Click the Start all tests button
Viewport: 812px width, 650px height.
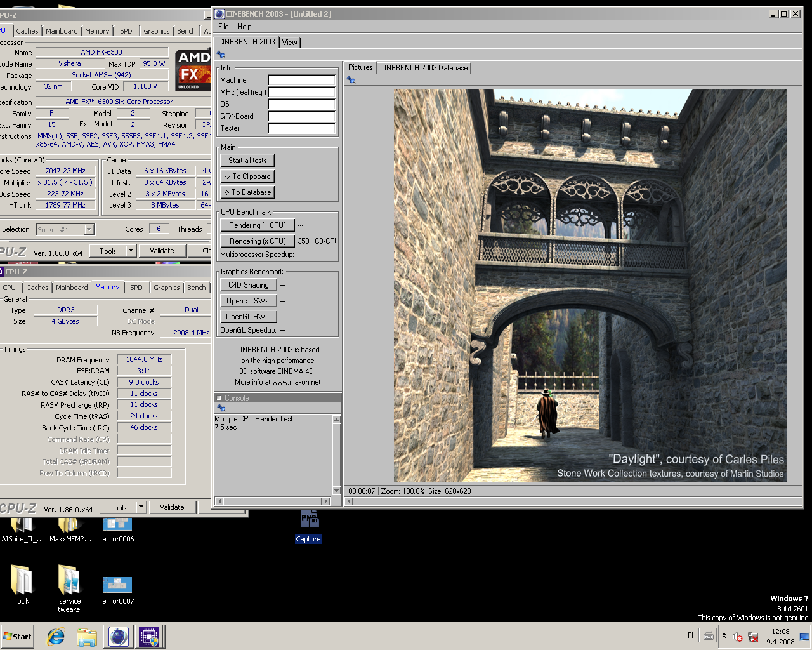(x=247, y=161)
